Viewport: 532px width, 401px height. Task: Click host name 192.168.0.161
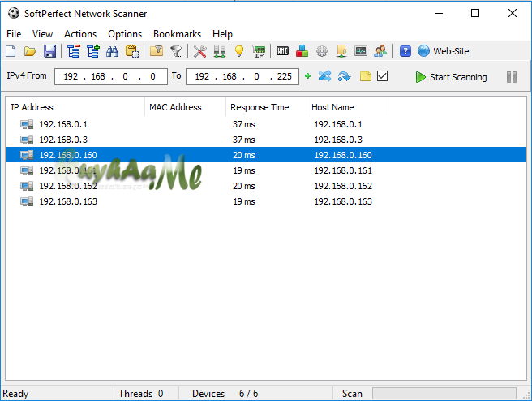click(x=343, y=170)
